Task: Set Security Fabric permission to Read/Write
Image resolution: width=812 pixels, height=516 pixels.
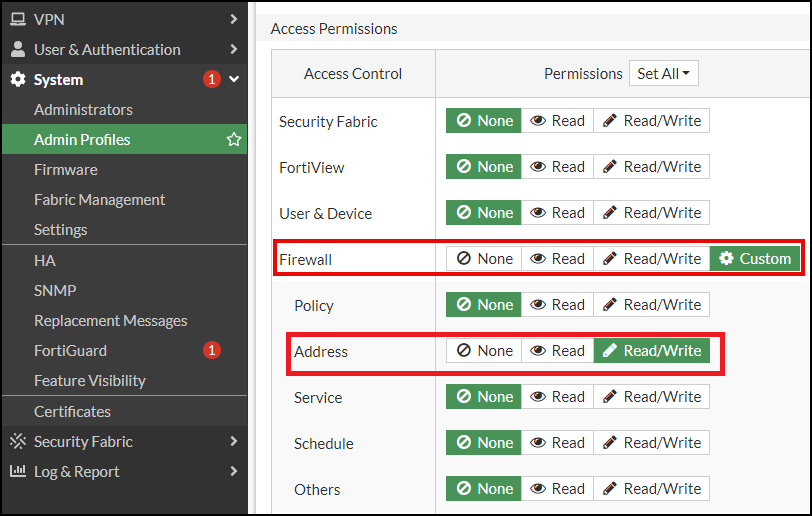Action: [x=651, y=121]
